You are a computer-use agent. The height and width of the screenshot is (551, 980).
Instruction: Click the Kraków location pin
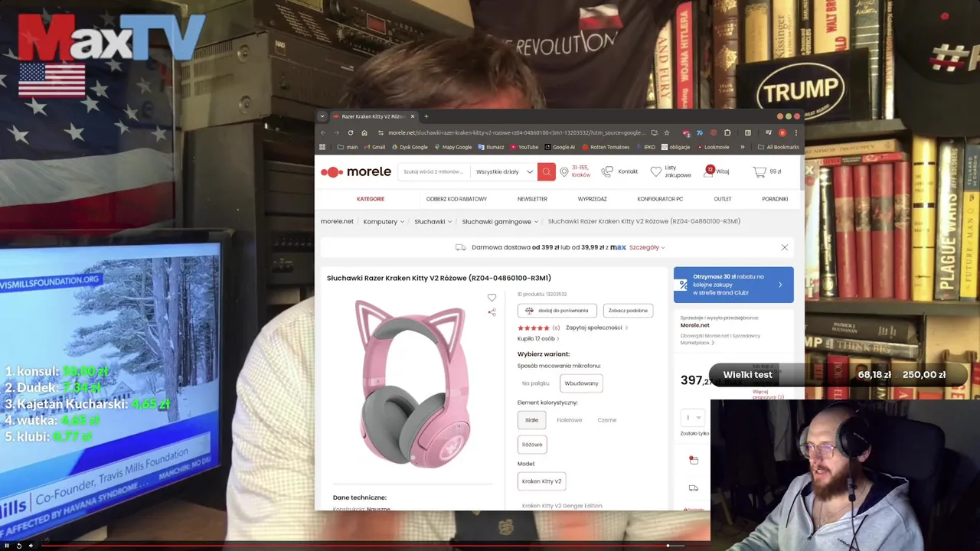click(564, 171)
